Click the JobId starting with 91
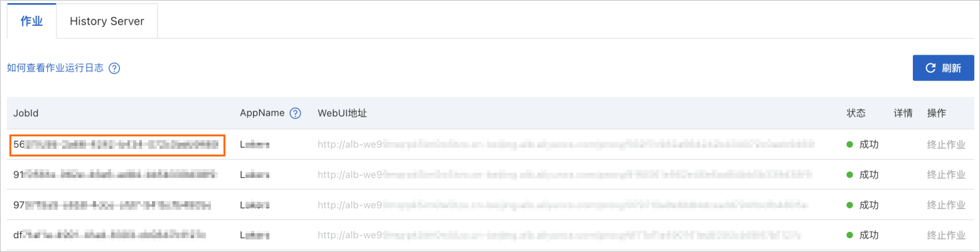Screen dimensions: 980x252 [116, 174]
